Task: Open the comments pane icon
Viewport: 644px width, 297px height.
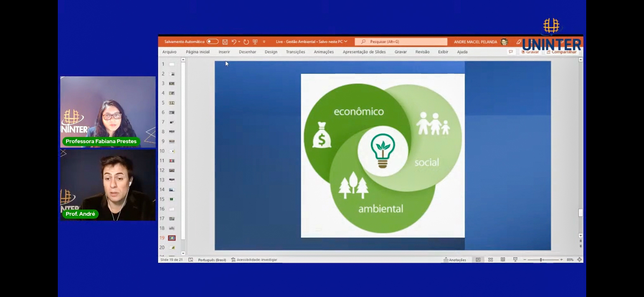Action: (x=511, y=52)
